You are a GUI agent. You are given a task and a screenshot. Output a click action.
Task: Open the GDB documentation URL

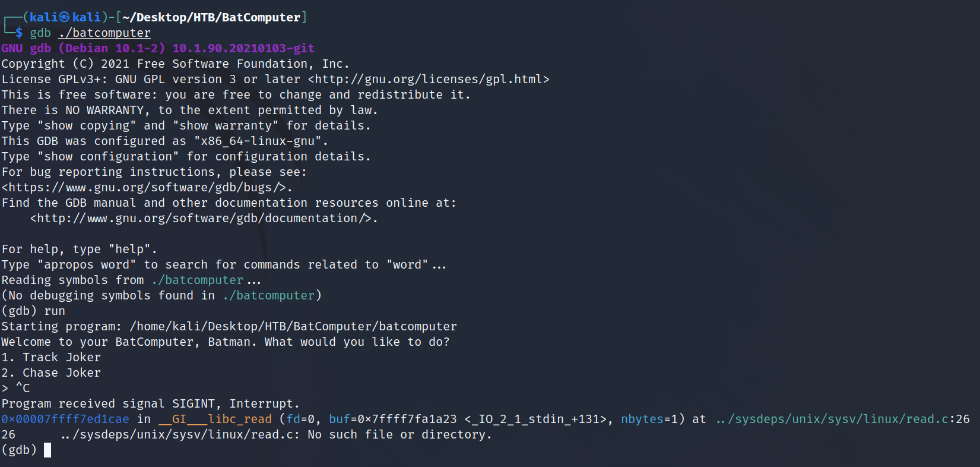click(x=204, y=218)
